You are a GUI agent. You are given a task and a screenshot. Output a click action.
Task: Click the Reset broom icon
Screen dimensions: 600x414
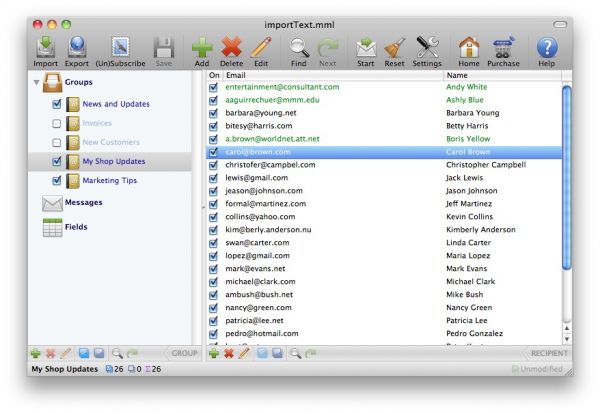(x=394, y=48)
